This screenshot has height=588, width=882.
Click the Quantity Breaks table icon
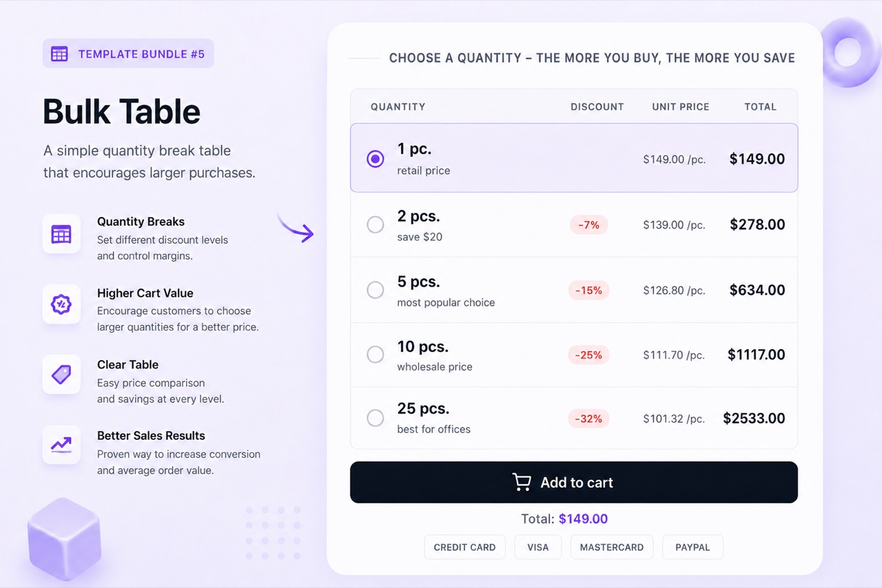(x=61, y=233)
